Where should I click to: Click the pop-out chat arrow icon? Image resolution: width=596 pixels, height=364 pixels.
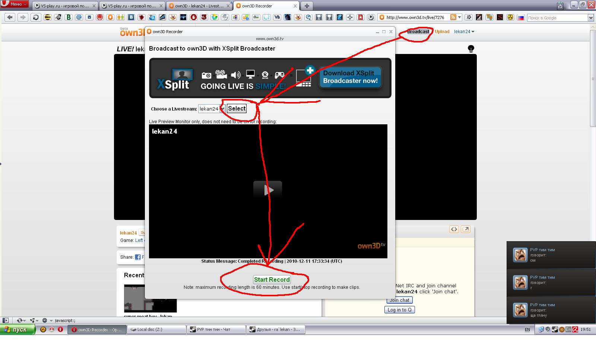coord(466,229)
